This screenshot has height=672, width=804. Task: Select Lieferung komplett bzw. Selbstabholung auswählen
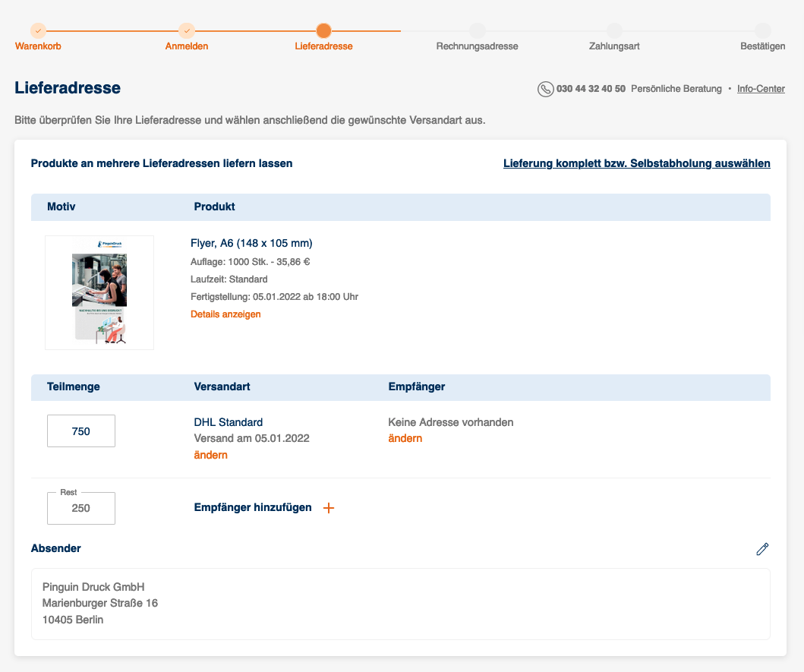636,164
